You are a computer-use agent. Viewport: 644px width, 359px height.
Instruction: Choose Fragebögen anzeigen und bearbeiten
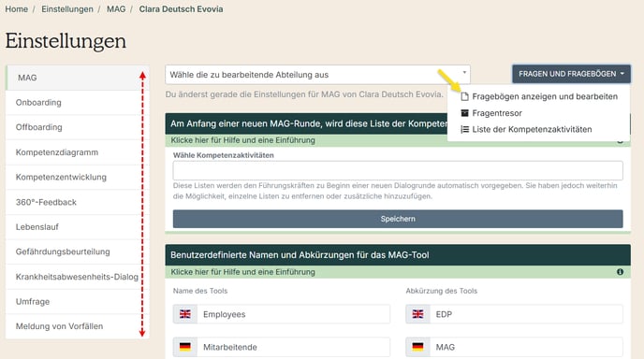539,96
